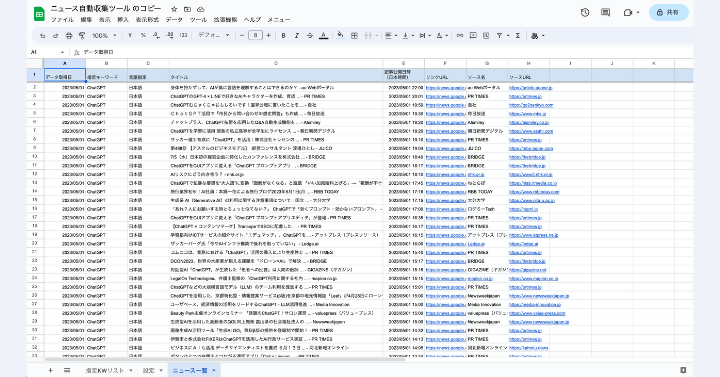
Task: Star this spreadsheet document
Action: click(174, 9)
